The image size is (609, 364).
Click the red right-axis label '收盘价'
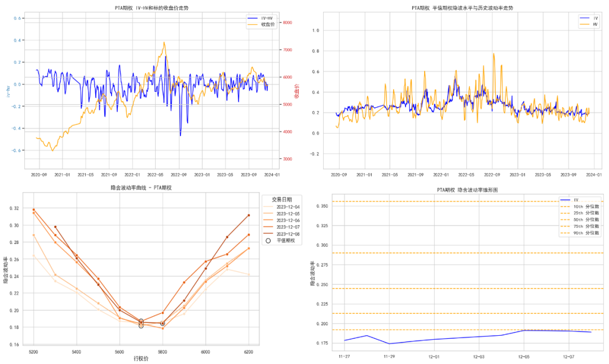(297, 91)
